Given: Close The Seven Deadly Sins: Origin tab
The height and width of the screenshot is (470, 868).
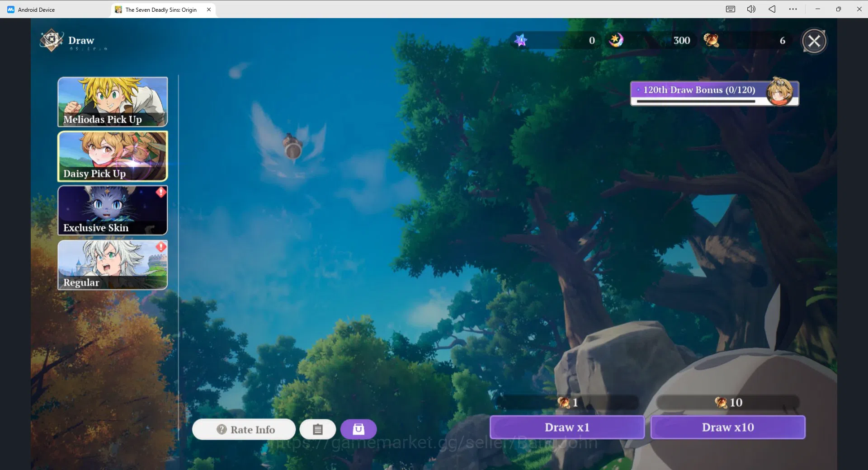Looking at the screenshot, I should click(x=209, y=9).
